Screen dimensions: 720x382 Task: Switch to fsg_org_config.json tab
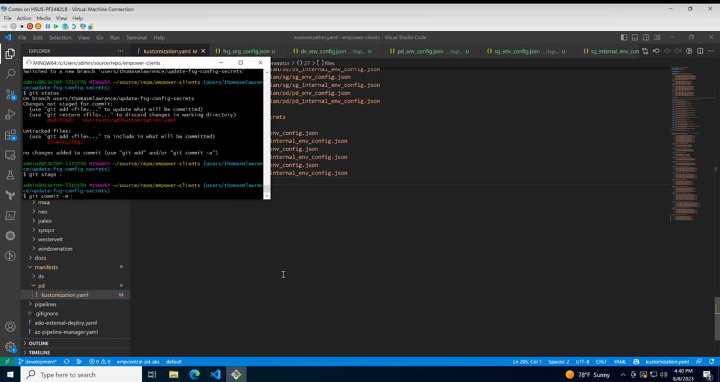[x=246, y=51]
